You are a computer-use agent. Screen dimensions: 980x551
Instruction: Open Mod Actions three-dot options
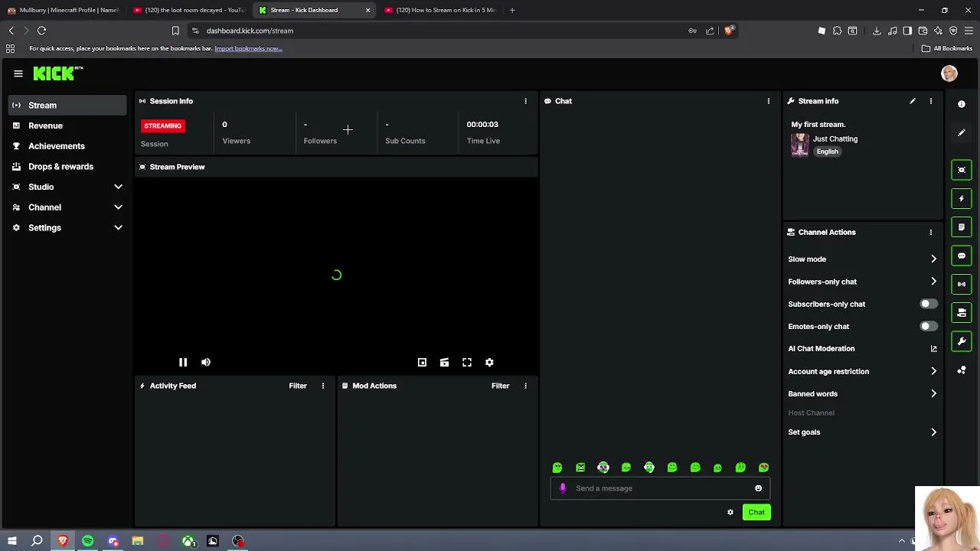coord(525,386)
